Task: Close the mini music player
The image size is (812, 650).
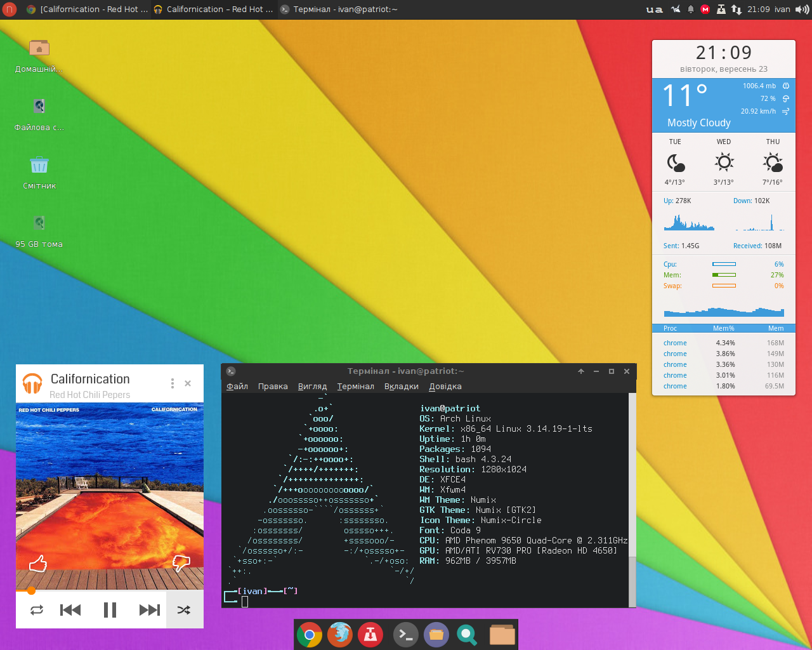Action: (x=188, y=383)
